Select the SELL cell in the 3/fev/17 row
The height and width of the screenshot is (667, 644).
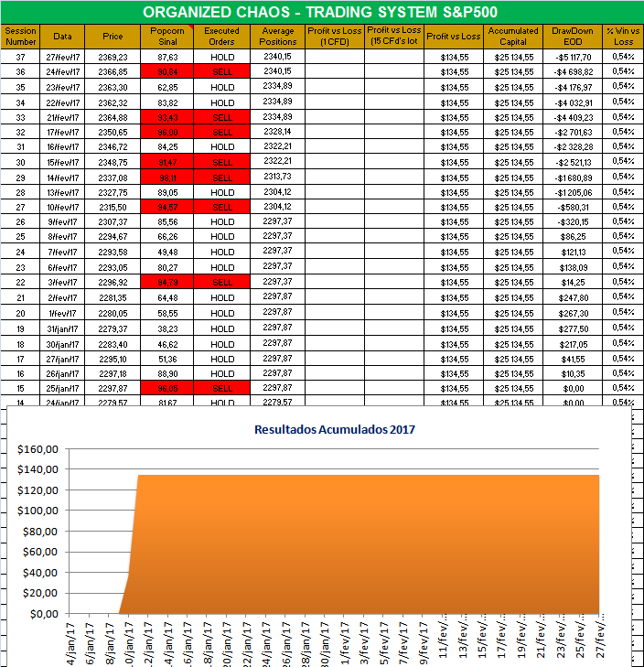coord(221,282)
